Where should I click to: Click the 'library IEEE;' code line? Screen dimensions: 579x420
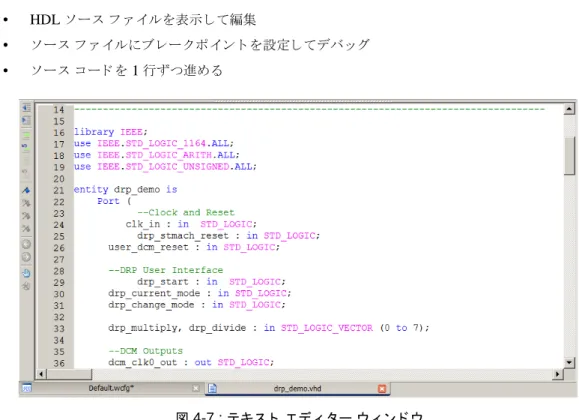[110, 132]
